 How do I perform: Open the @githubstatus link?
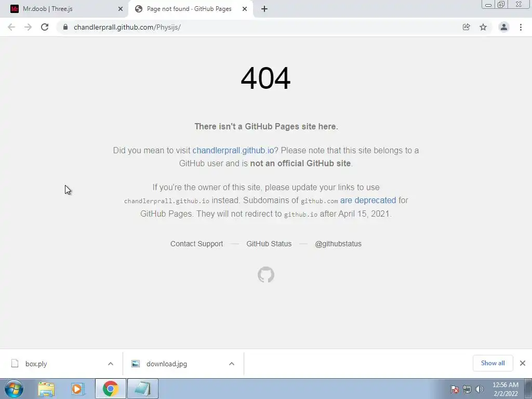[338, 244]
